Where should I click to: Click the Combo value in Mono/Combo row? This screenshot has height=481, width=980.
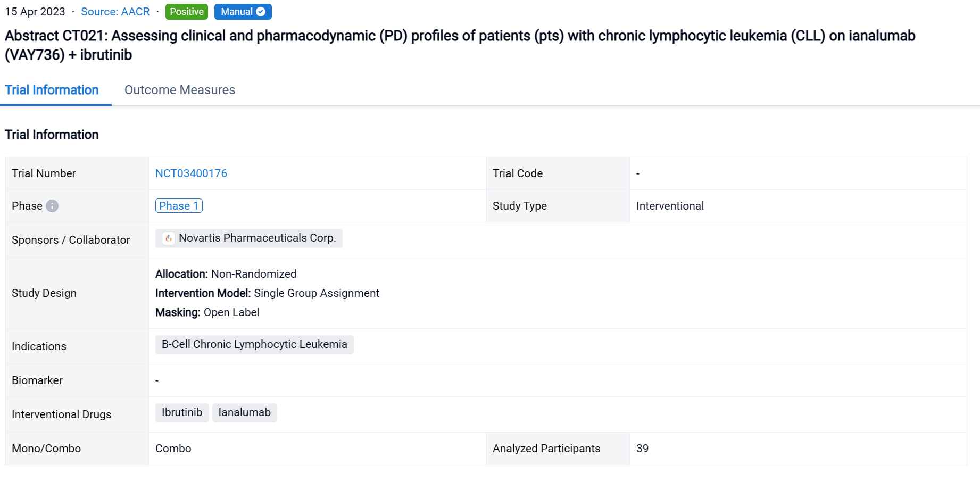point(173,449)
